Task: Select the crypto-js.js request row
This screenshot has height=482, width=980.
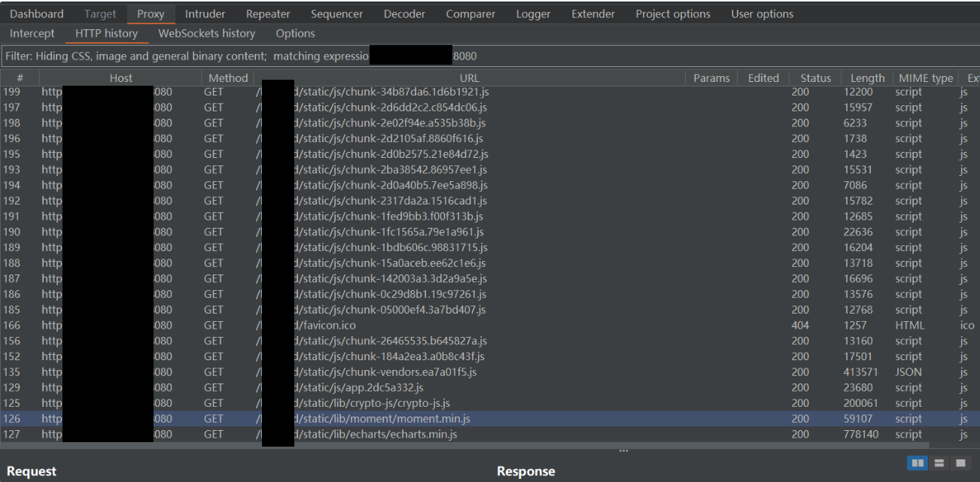Action: (490, 403)
